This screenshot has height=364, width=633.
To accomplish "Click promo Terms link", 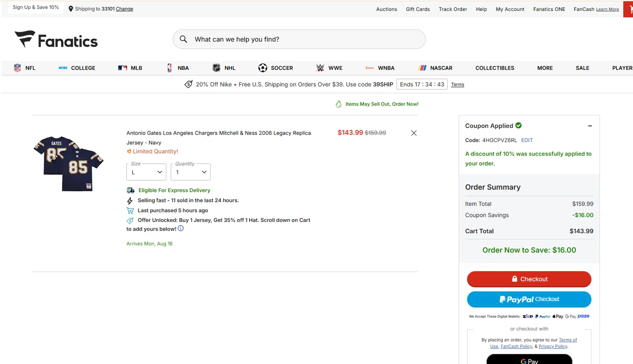I will coord(457,85).
